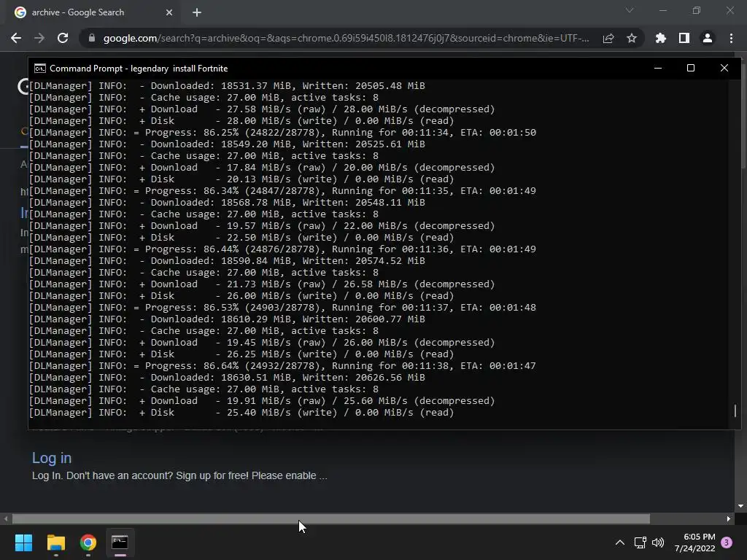Click the Chrome address bar URL
Image resolution: width=747 pixels, height=560 pixels.
click(x=346, y=38)
